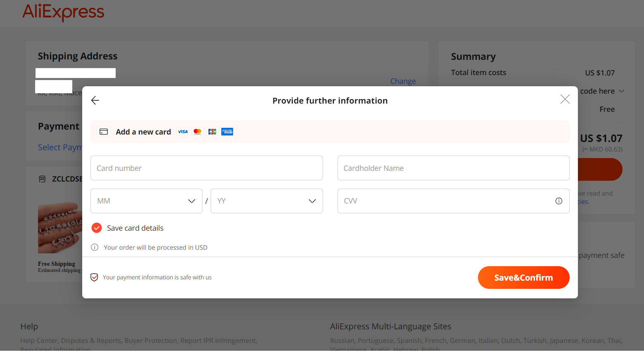Click the Total item costs label
Viewport: 644px width, 352px height.
(478, 73)
